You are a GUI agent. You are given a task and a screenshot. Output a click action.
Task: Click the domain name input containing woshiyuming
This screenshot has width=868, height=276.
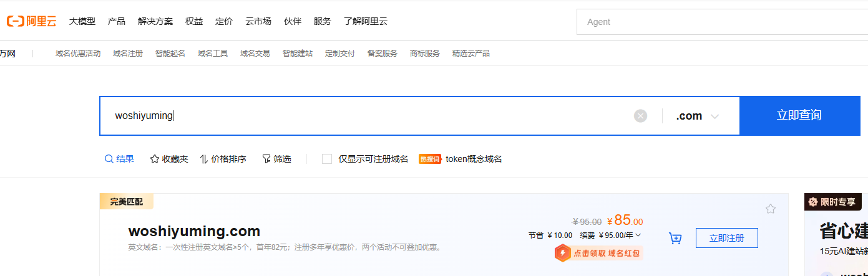[368, 116]
